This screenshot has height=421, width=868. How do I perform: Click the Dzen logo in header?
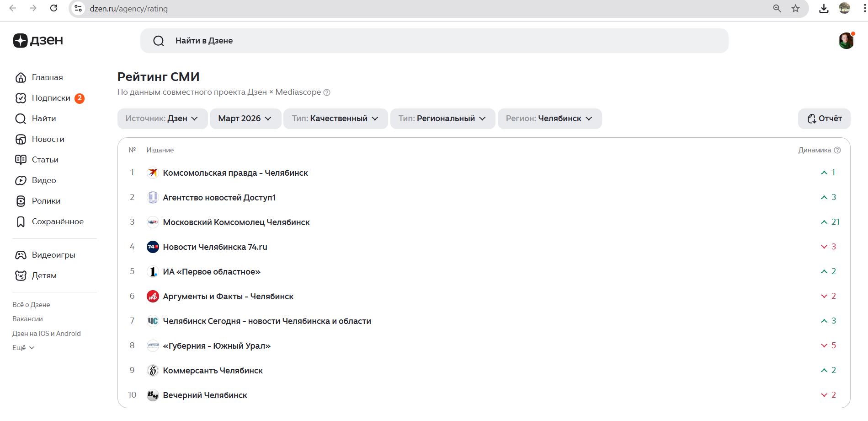point(38,41)
